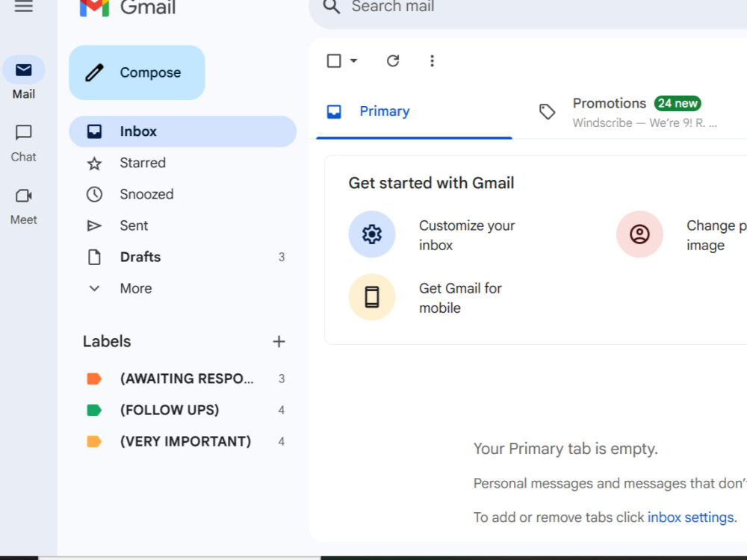Click the gear icon for Customize your inbox
Viewport: 747px width, 560px height.
point(372,234)
